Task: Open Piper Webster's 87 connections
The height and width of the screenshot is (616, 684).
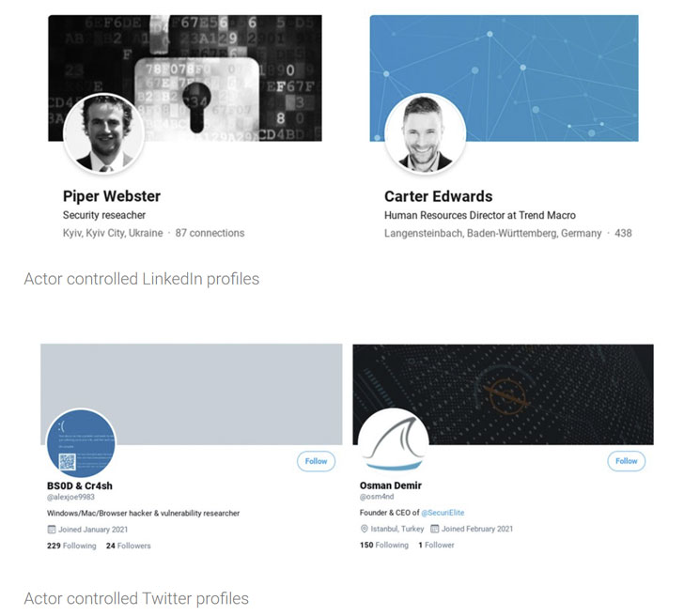Action: point(210,233)
